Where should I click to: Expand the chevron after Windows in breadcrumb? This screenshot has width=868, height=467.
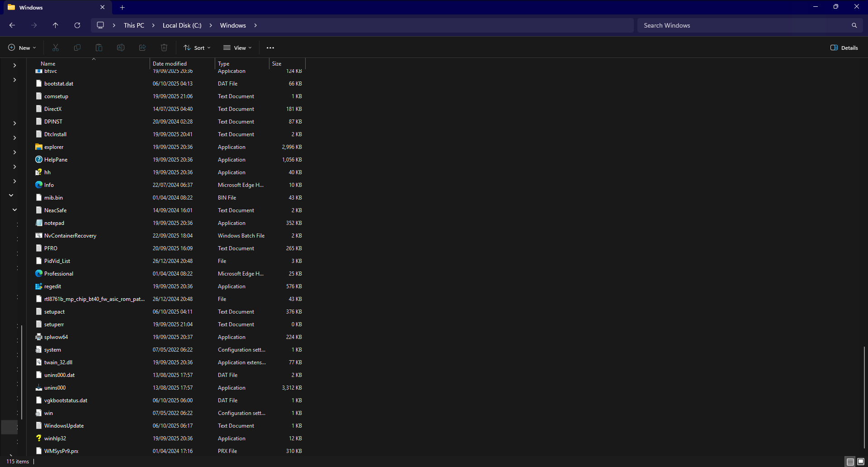point(255,25)
